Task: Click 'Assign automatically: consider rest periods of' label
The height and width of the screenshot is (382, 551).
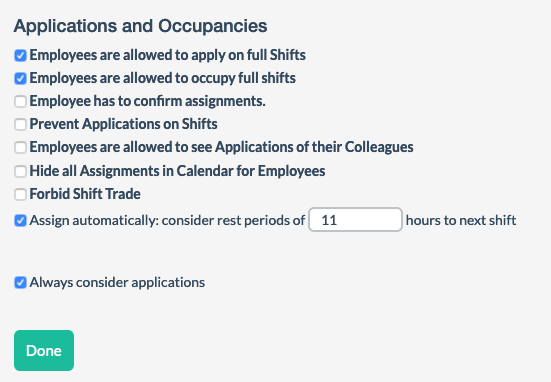Action: coord(167,220)
